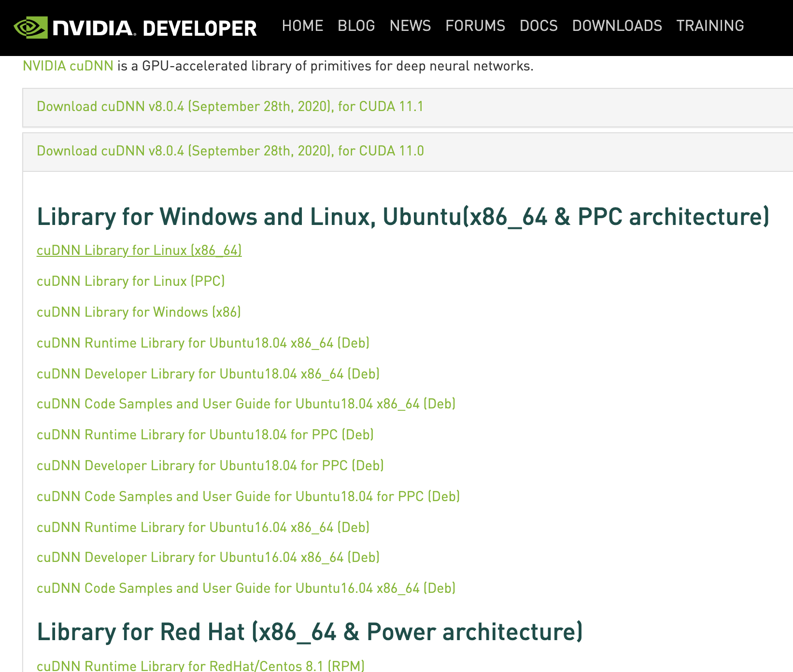Viewport: 793px width, 672px height.
Task: Click the NVIDIA Developer logo
Action: point(135,28)
